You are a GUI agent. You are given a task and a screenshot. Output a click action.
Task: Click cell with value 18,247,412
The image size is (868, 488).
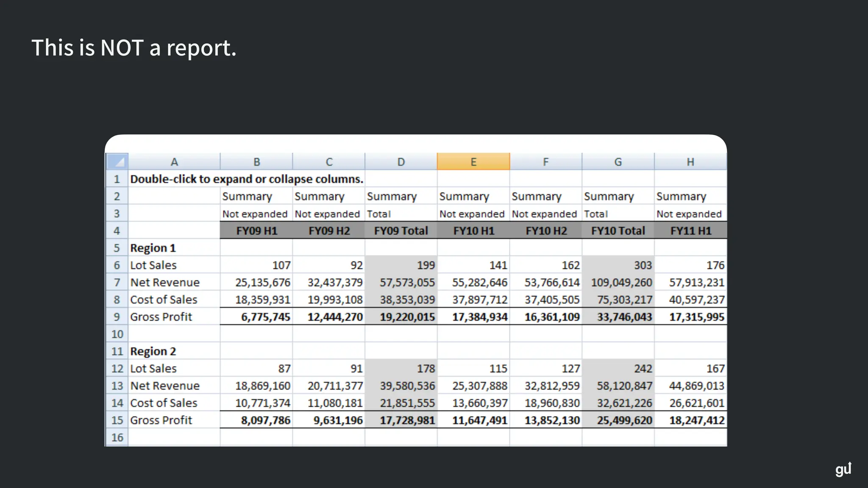point(690,420)
